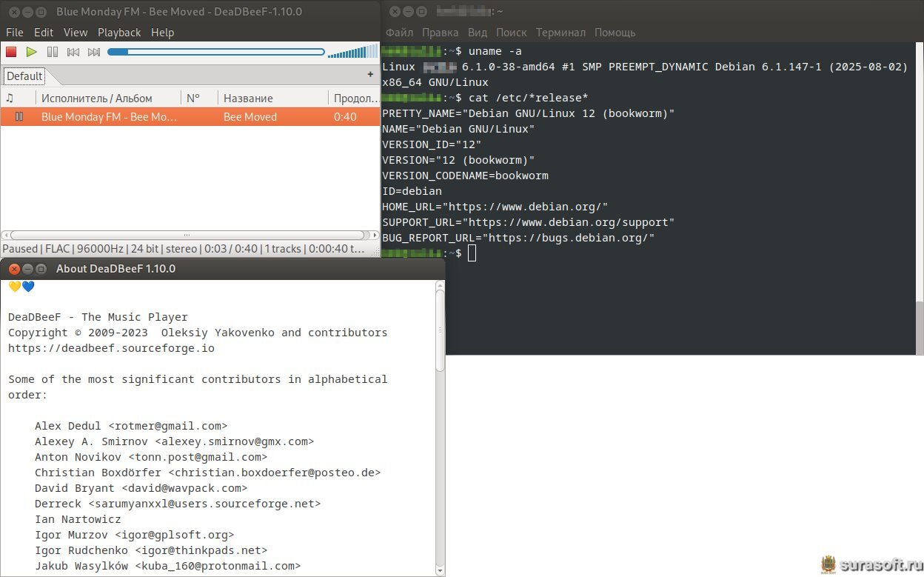Click the Ian Nartowicz contributor line
The height and width of the screenshot is (577, 924).
(78, 519)
